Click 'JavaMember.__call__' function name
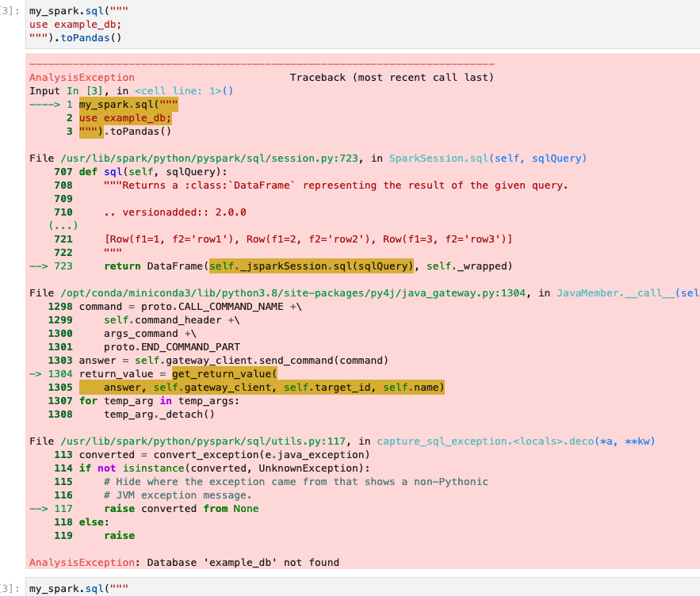The height and width of the screenshot is (596, 700). (616, 293)
